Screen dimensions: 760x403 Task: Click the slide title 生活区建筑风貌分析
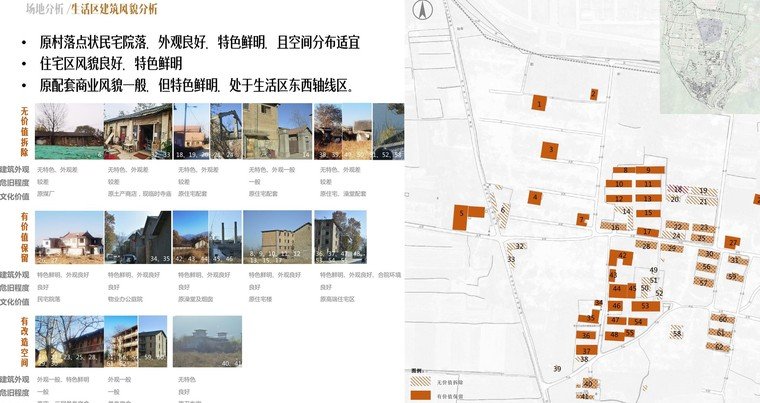click(114, 9)
